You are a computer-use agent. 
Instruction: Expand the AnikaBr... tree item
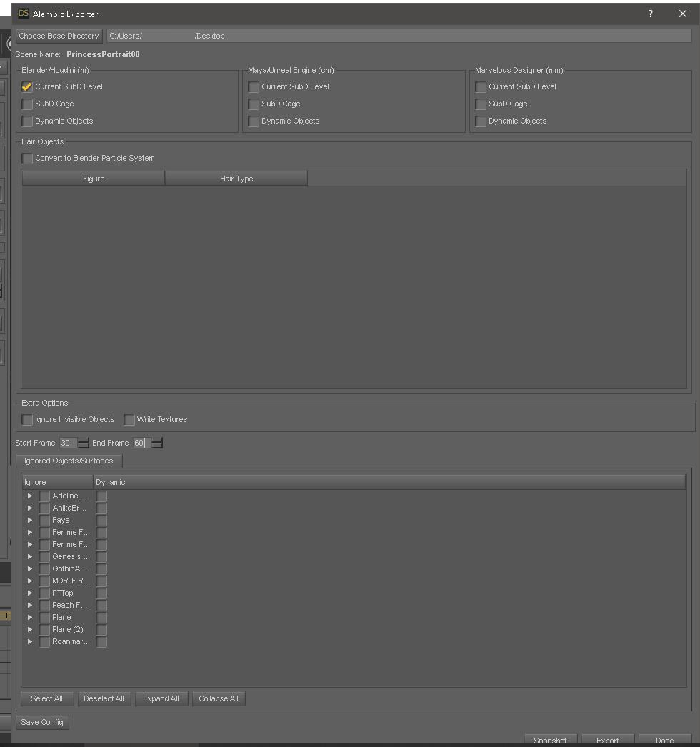click(x=30, y=508)
